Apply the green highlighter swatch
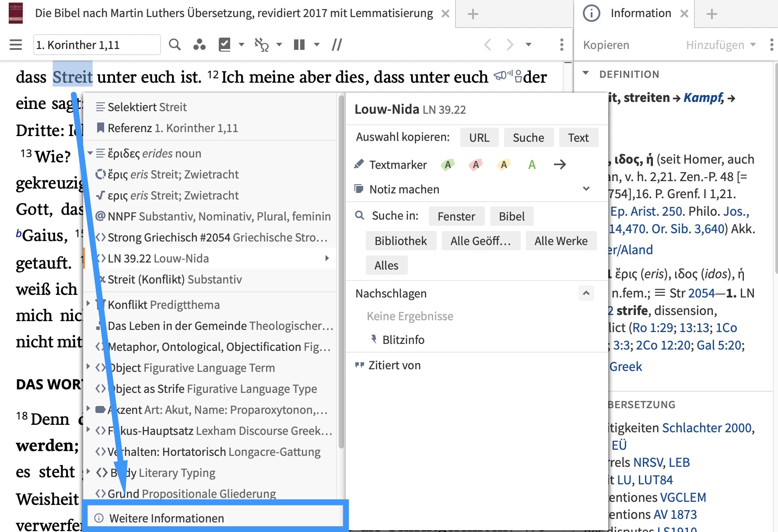This screenshot has height=532, width=778. (448, 164)
